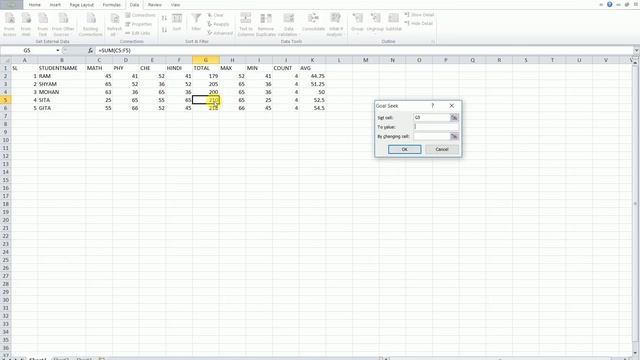Switch to the Page Layout tab
This screenshot has height=360, width=640.
click(x=82, y=5)
